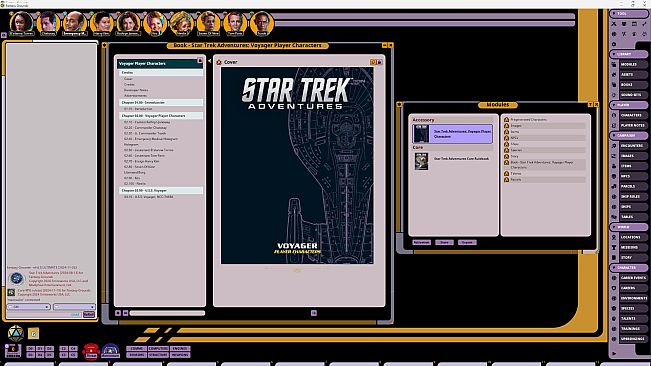651x366 pixels.
Task: Collapse book index with the left arrow
Action: pyautogui.click(x=209, y=61)
